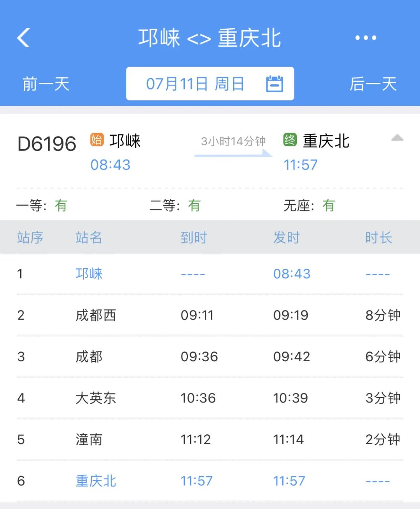
Task: Tap the orange origin station badge
Action: coord(96,140)
